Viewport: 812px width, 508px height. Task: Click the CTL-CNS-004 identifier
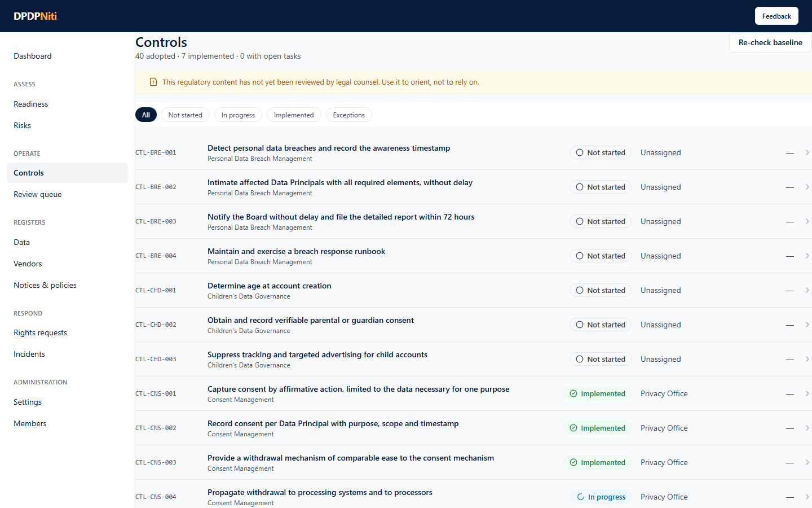156,497
